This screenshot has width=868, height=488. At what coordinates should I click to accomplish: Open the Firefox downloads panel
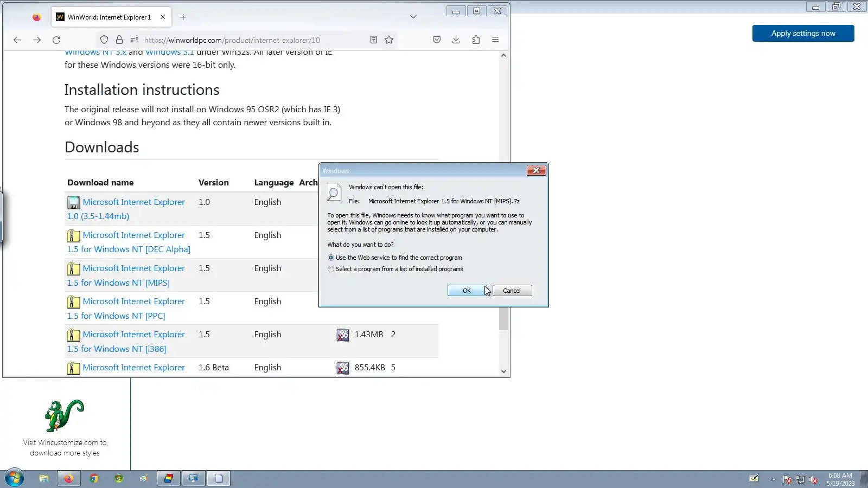(456, 40)
